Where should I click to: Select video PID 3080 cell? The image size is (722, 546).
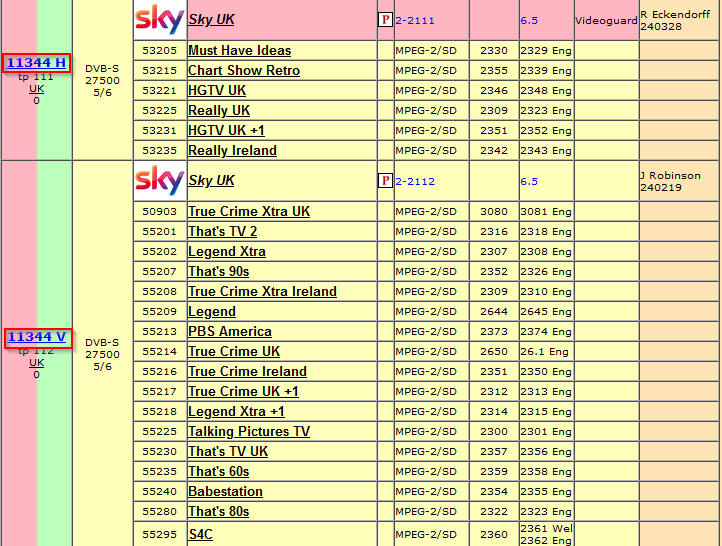(x=494, y=211)
